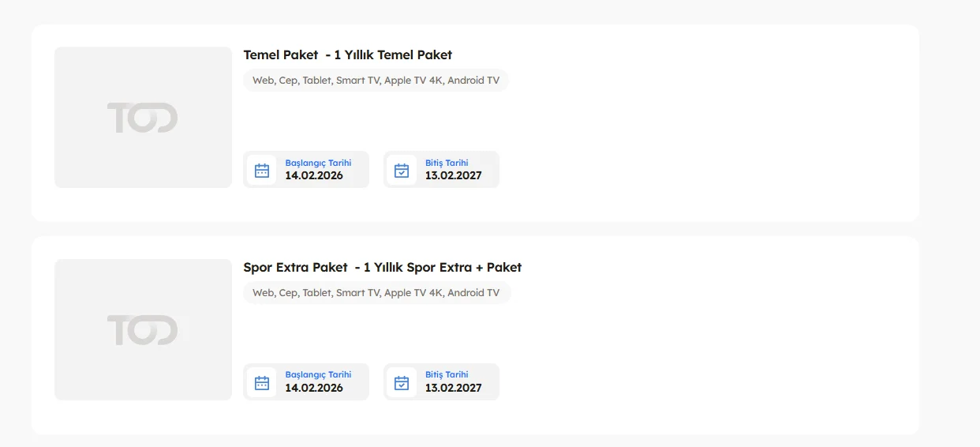Open the "1 Yıllık Spor Extra + Paket" title
Image resolution: width=980 pixels, height=447 pixels.
click(x=442, y=267)
